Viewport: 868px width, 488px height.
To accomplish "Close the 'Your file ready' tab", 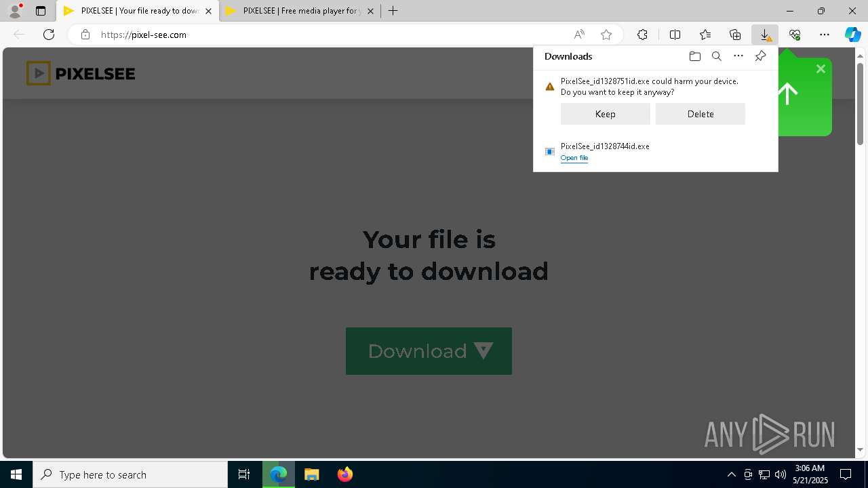I will pyautogui.click(x=208, y=11).
